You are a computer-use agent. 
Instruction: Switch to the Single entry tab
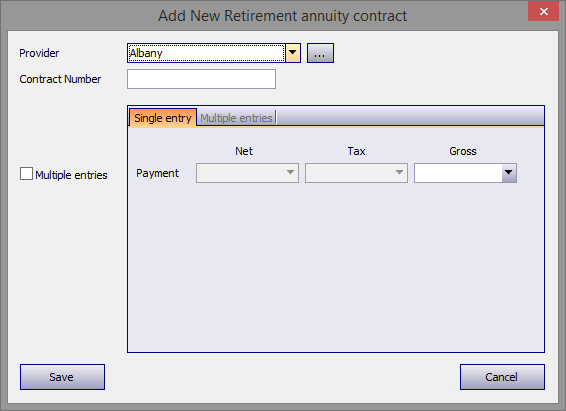click(x=163, y=118)
